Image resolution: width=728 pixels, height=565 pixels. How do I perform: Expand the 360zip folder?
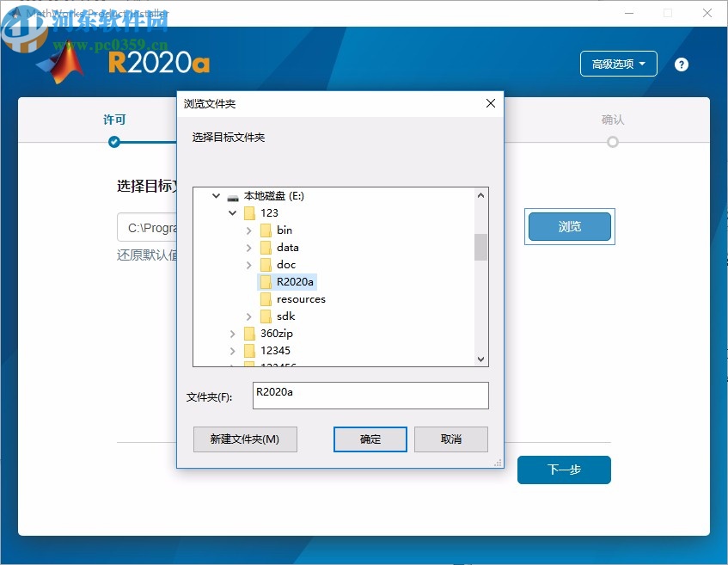232,333
